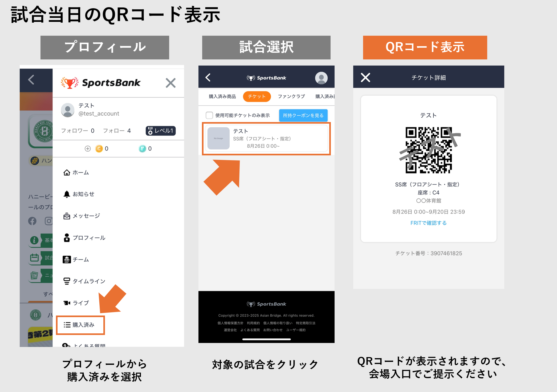Click the No Image ticket thumbnail
The width and height of the screenshot is (557, 392).
tap(218, 138)
